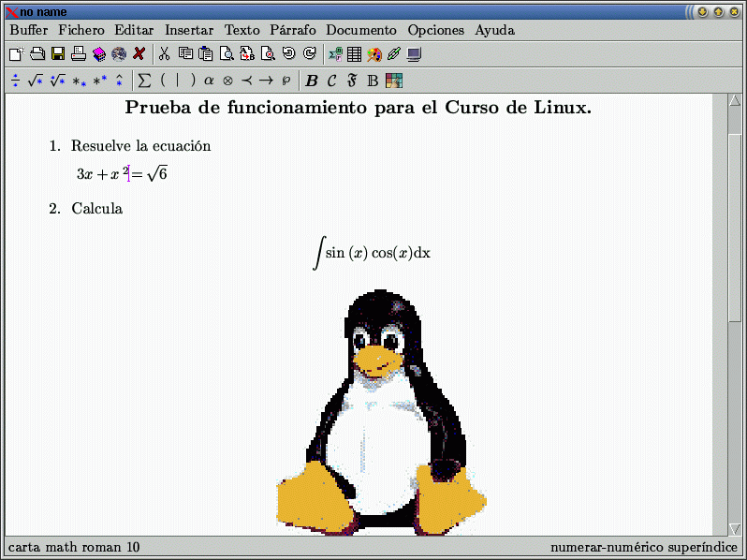
Task: Insert an image via the paint palette icon
Action: point(374,54)
